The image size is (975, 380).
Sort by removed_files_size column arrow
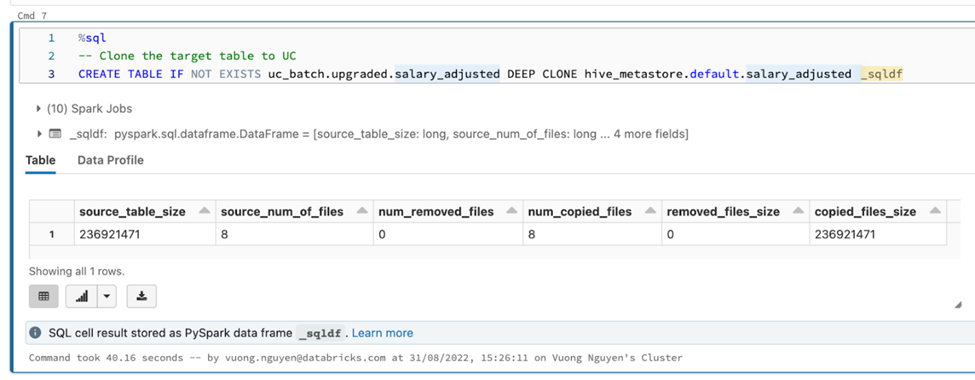pyautogui.click(x=798, y=211)
